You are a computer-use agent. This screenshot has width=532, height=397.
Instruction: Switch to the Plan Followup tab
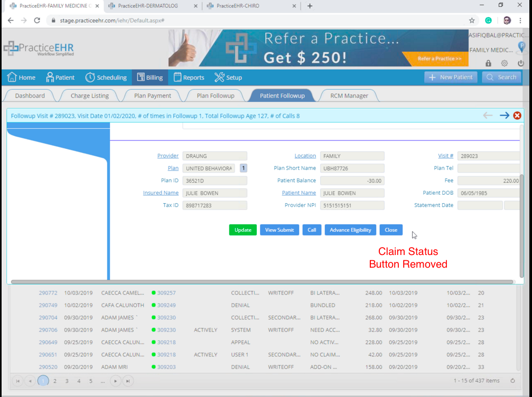click(216, 96)
